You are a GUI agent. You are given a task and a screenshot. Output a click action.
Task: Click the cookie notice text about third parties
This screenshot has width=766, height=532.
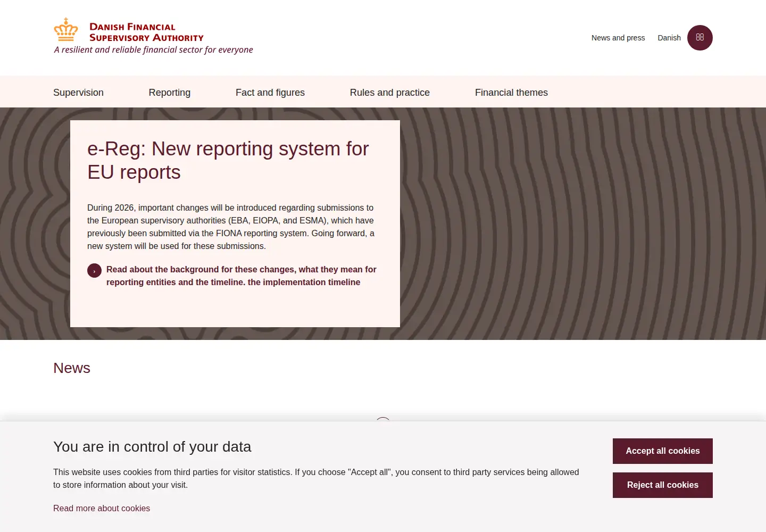point(317,479)
